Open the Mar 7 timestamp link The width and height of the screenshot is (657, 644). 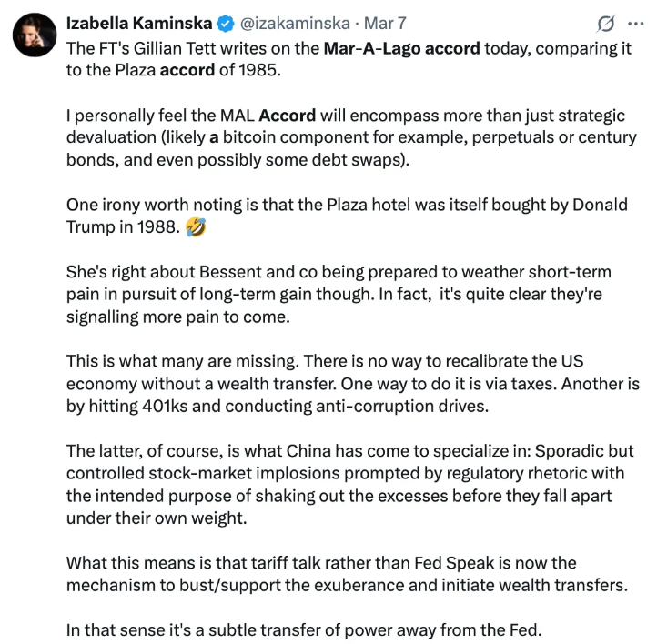pyautogui.click(x=385, y=24)
